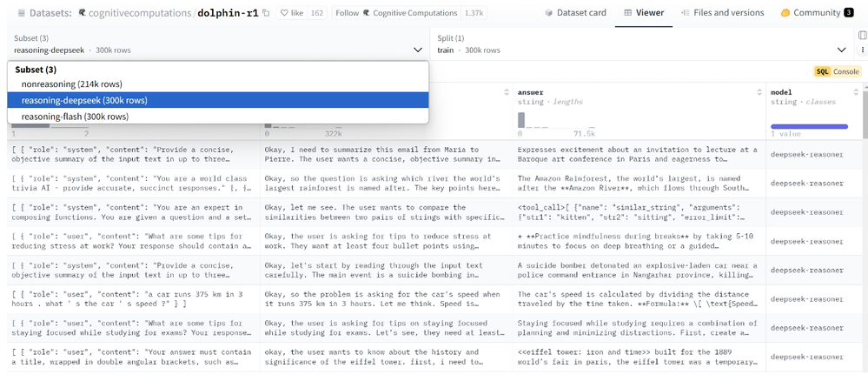Click the reasoning cell about car's speed
868x388 pixels.
coord(387,298)
